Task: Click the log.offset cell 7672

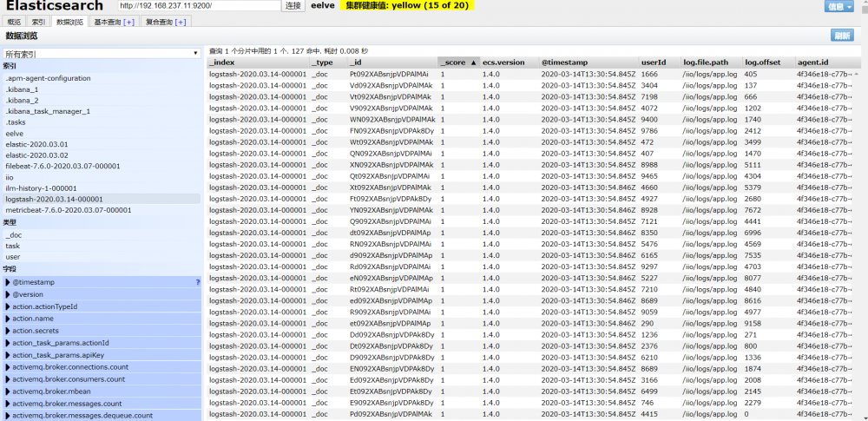Action: pos(753,210)
